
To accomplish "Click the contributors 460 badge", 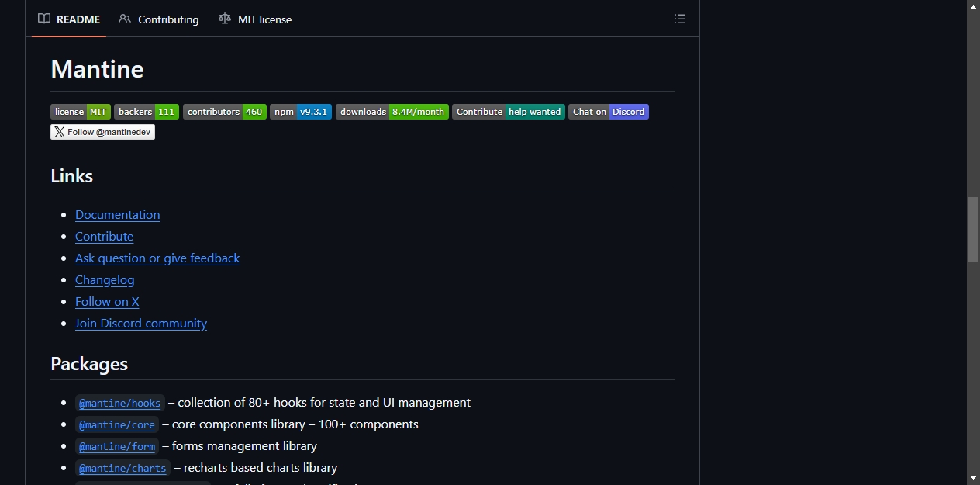I will coord(225,112).
